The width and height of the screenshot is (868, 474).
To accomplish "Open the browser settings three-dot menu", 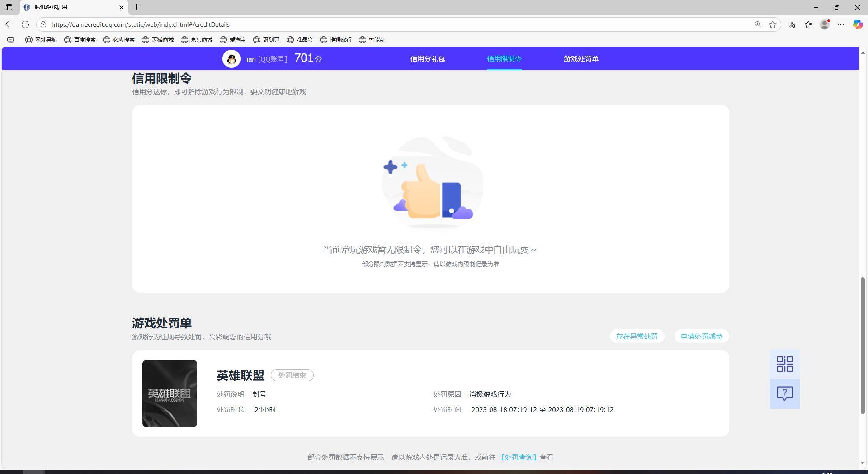I will [x=841, y=24].
